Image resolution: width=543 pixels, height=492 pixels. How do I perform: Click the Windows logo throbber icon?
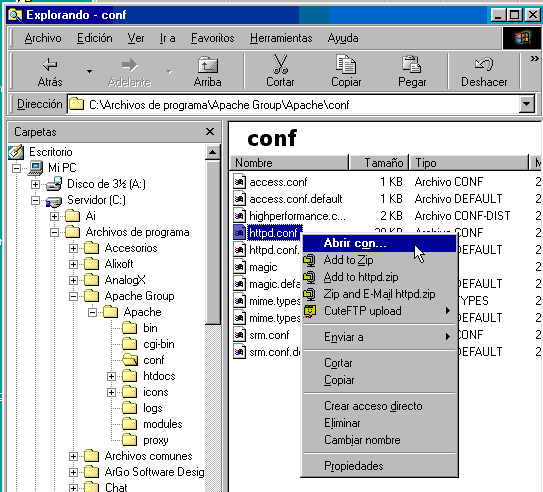point(522,38)
